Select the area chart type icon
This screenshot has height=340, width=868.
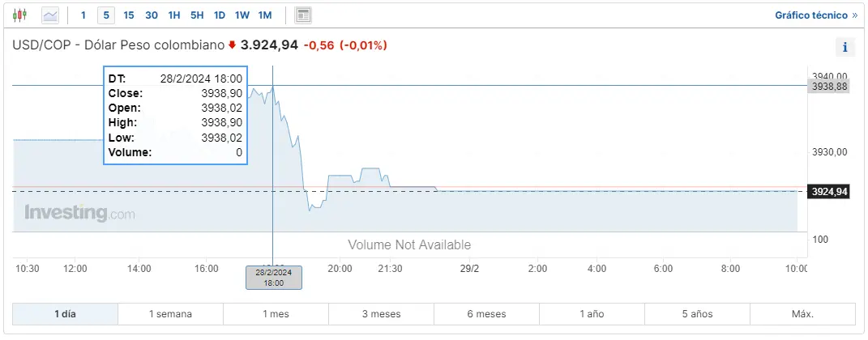pos(50,15)
